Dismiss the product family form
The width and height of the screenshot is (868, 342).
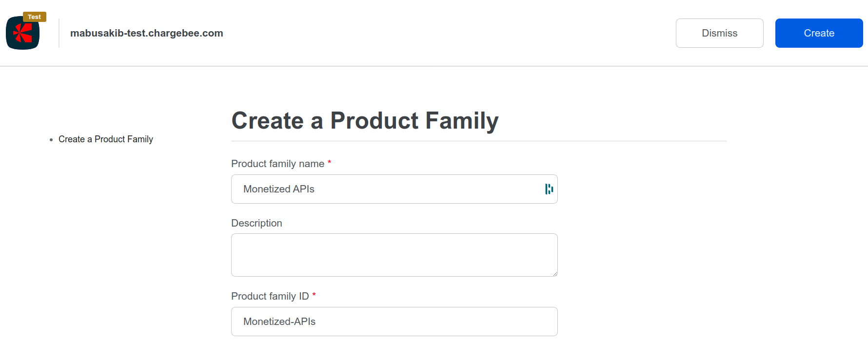click(x=719, y=33)
